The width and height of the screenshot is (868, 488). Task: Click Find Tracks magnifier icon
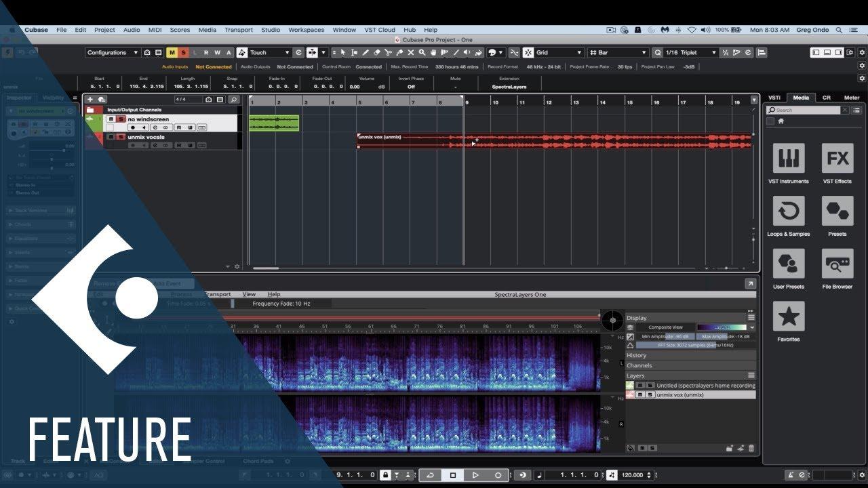point(234,100)
